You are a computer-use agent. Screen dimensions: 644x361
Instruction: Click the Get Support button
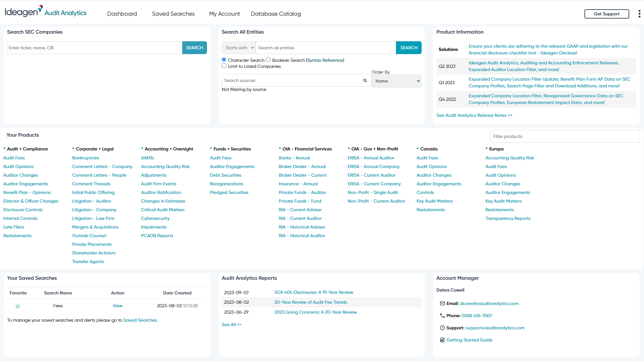607,14
